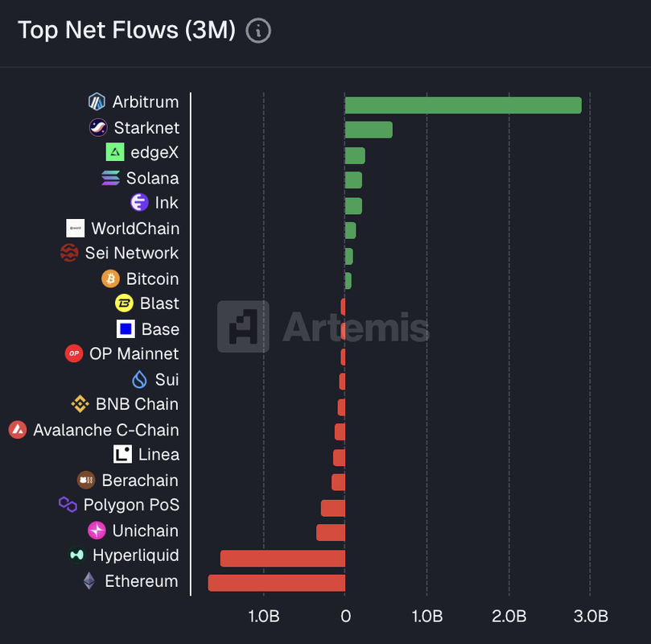Click the Avalanche C-Chain label
The height and width of the screenshot is (644, 651).
(x=105, y=430)
